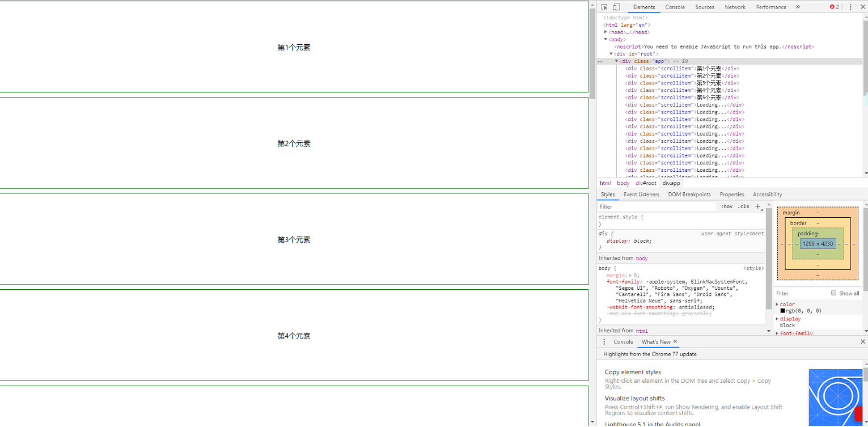Enable the Show all checkbox
The height and width of the screenshot is (427, 868).
coord(833,293)
